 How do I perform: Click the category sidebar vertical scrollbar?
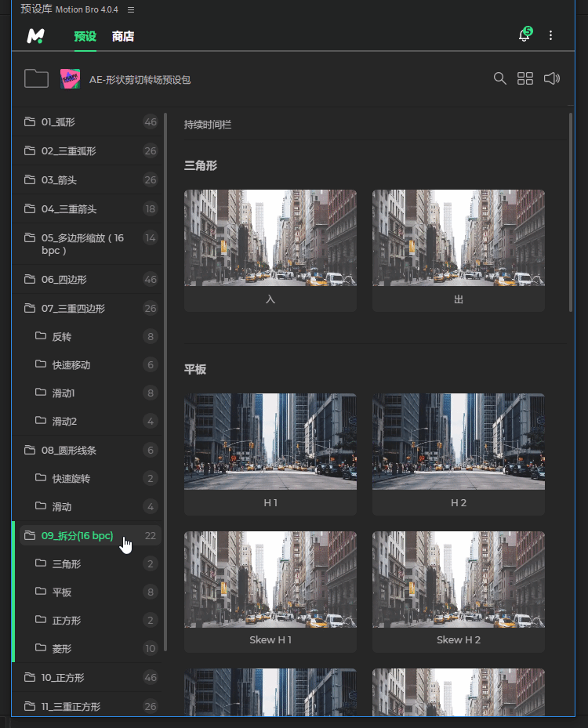coord(165,382)
